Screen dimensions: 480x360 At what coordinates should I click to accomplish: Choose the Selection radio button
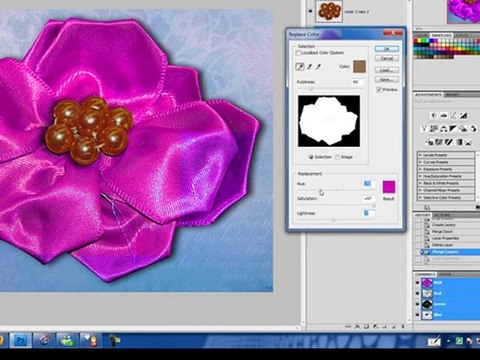(x=311, y=157)
